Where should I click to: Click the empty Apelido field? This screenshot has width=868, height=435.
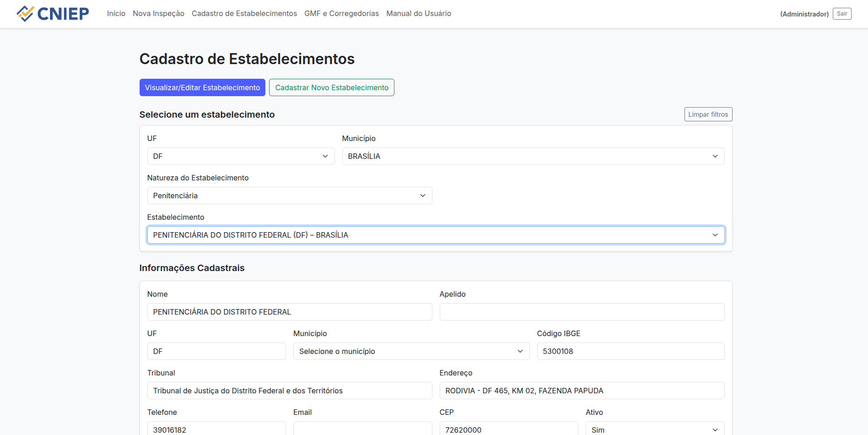[582, 312]
